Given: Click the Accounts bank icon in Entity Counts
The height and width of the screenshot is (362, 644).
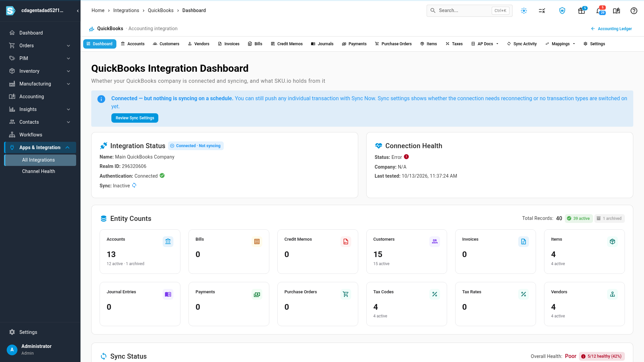Looking at the screenshot, I should tap(168, 242).
